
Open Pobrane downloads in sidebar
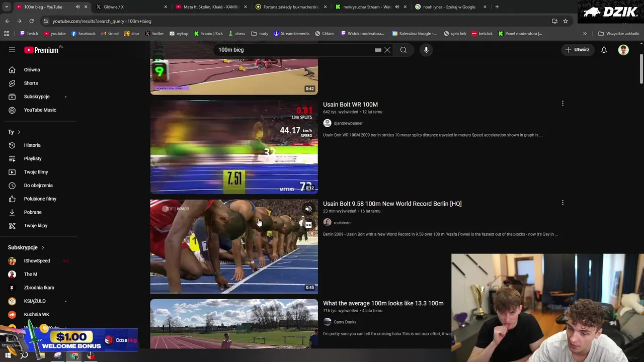click(x=33, y=212)
